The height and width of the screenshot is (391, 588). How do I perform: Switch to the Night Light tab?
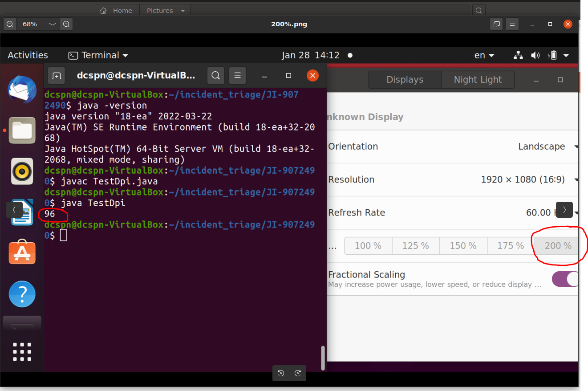click(478, 80)
